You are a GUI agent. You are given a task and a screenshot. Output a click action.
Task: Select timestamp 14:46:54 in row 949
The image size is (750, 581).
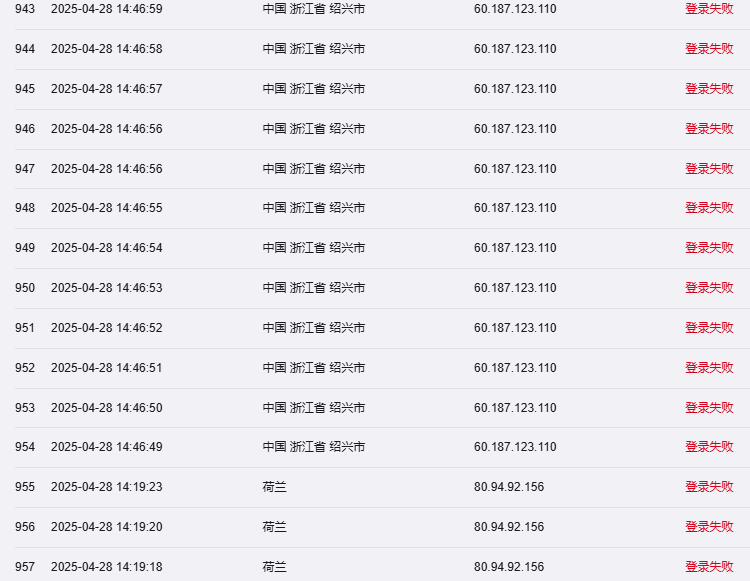pos(107,248)
